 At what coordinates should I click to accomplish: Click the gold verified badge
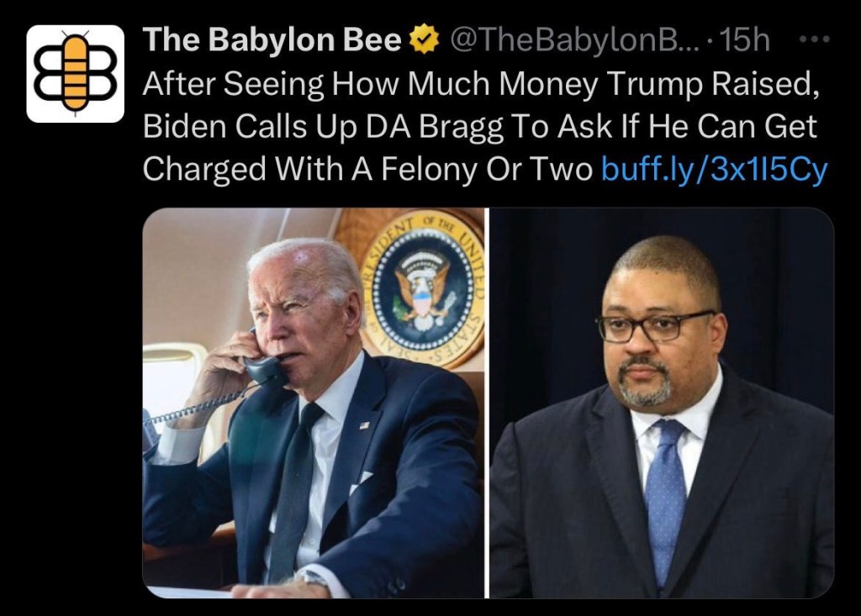[x=425, y=39]
